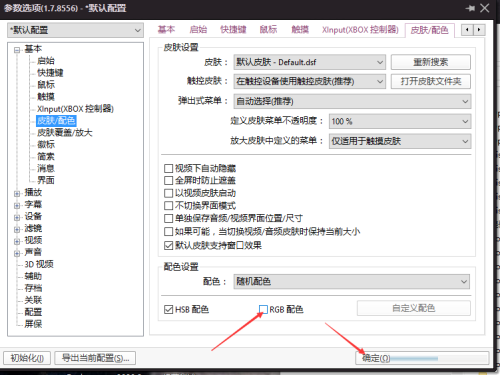Check 如果可能，当切换视频/音频皮肤时保持当前大小
This screenshot has height=375, width=500.
coord(168,232)
